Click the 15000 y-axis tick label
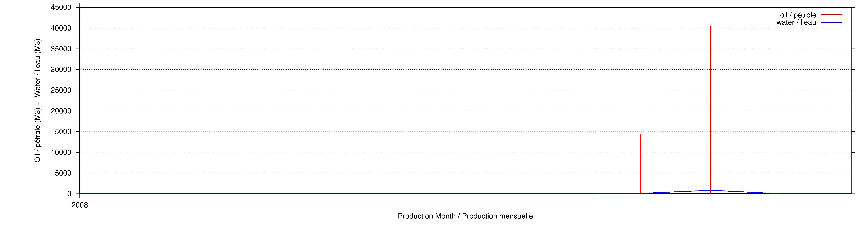Screen dimensions: 868x252 [x=61, y=132]
